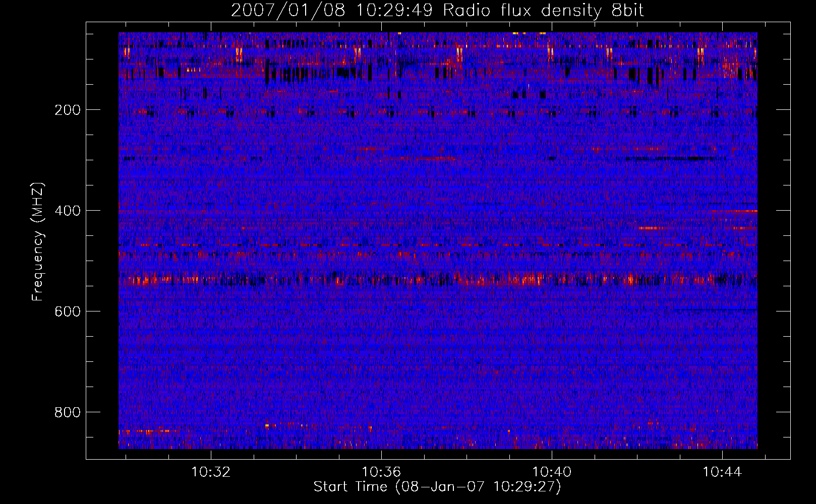Click the 10:40 time tick label
This screenshot has width=816, height=504.
click(552, 472)
